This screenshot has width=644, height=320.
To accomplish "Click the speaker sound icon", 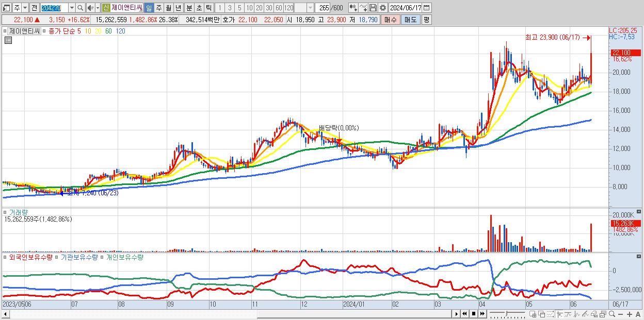I will [91, 8].
